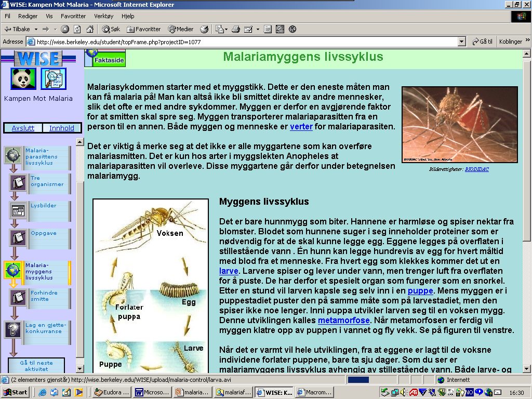
Task: Open the magnifier document icon beside panda
Action: tap(54, 79)
